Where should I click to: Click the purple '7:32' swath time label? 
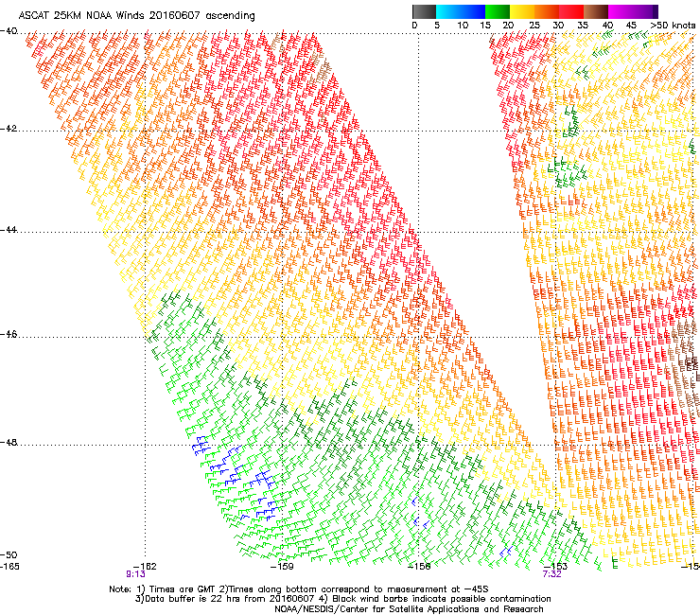coord(551,574)
